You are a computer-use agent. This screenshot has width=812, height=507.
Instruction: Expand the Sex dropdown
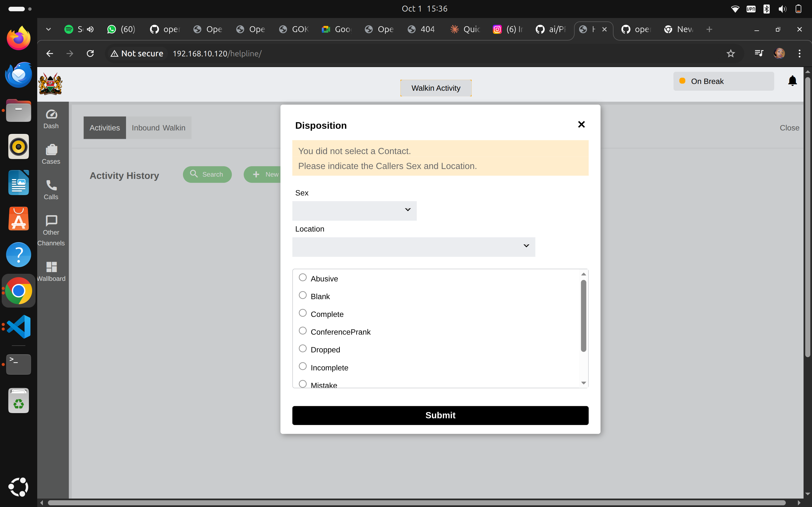click(x=354, y=211)
